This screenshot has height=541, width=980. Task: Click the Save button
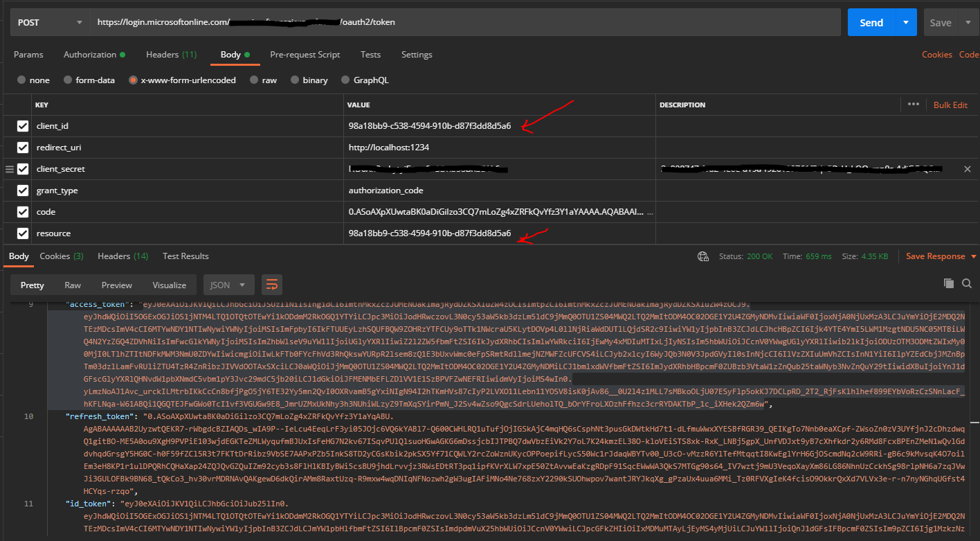tap(941, 22)
